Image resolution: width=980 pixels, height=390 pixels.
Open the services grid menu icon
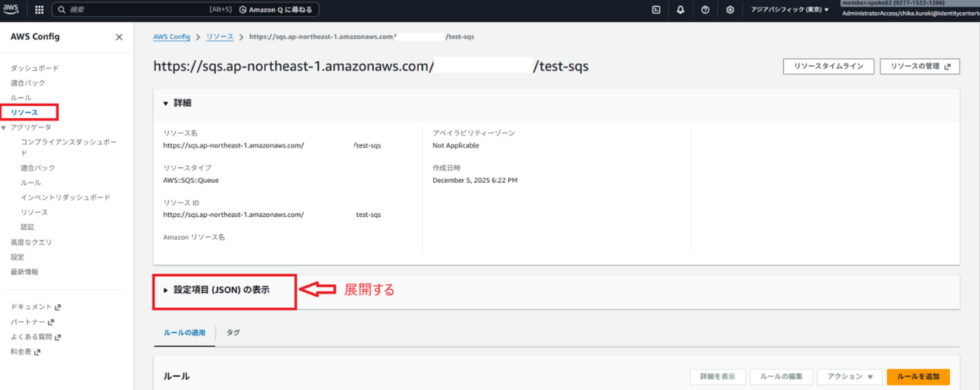click(x=39, y=10)
